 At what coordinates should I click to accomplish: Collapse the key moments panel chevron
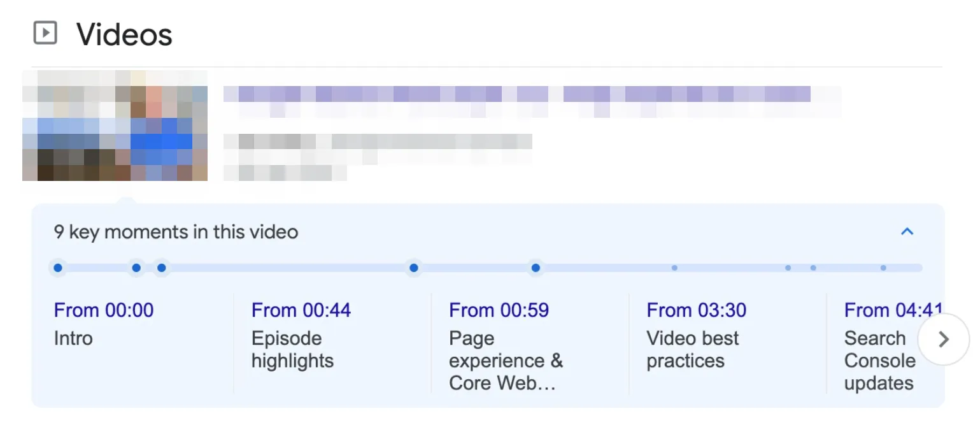(907, 232)
